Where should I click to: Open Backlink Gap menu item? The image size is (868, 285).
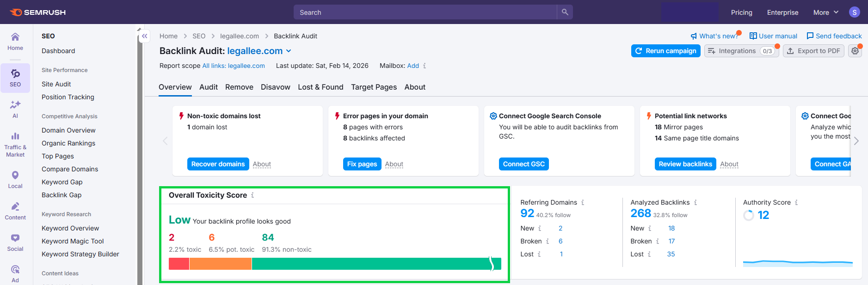pyautogui.click(x=62, y=195)
